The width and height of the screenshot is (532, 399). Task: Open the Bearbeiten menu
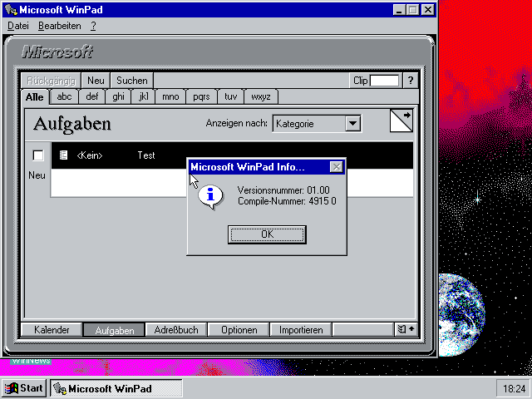59,26
